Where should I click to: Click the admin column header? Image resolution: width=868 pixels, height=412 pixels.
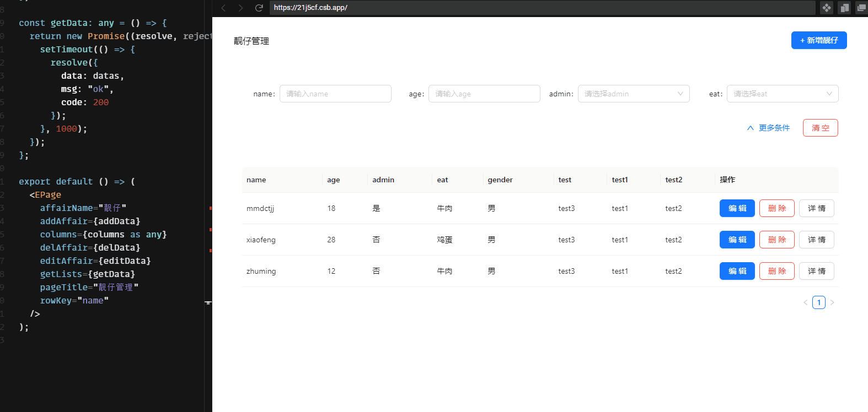pos(400,180)
